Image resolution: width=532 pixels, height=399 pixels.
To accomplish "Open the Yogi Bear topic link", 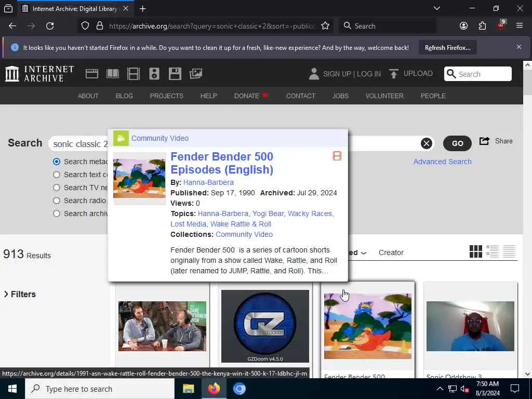I will [268, 214].
